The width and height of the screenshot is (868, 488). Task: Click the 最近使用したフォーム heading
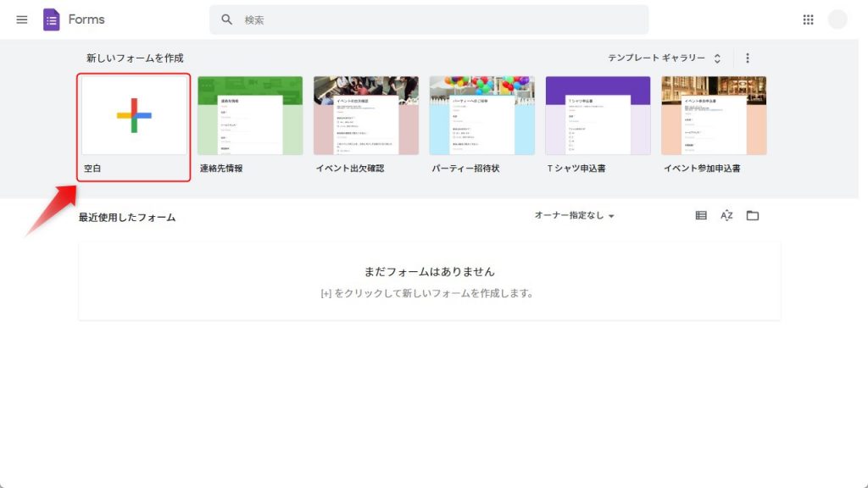(127, 218)
